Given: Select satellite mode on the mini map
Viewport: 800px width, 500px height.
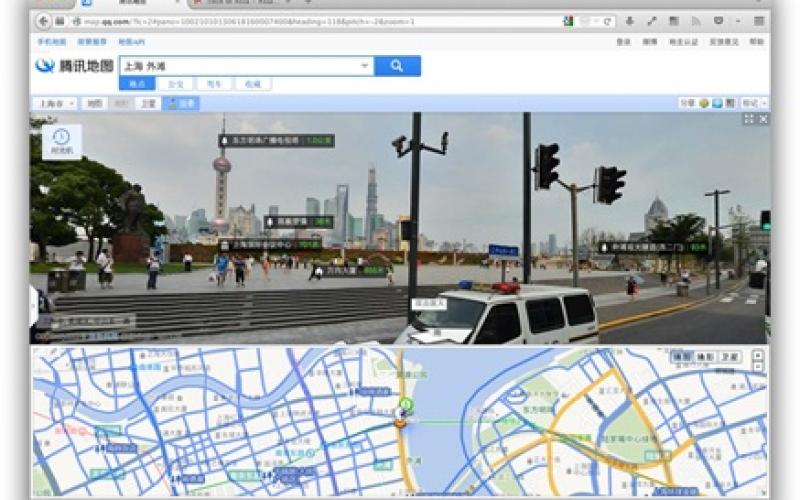Looking at the screenshot, I should [x=729, y=356].
